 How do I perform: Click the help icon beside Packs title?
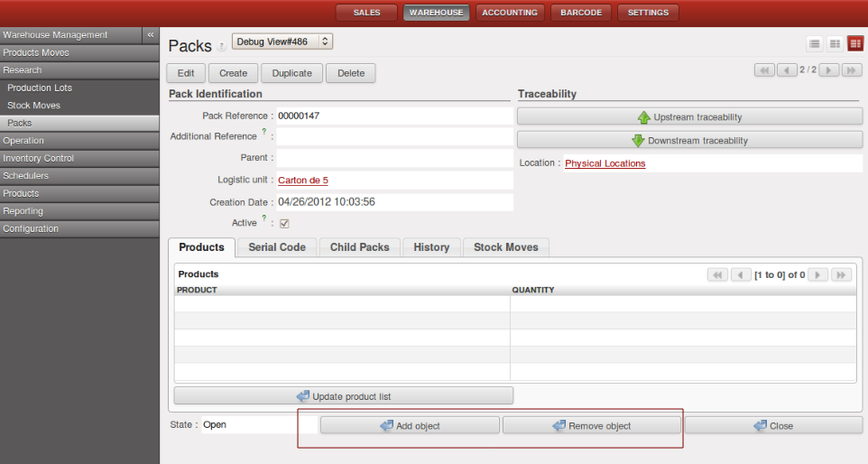(221, 48)
